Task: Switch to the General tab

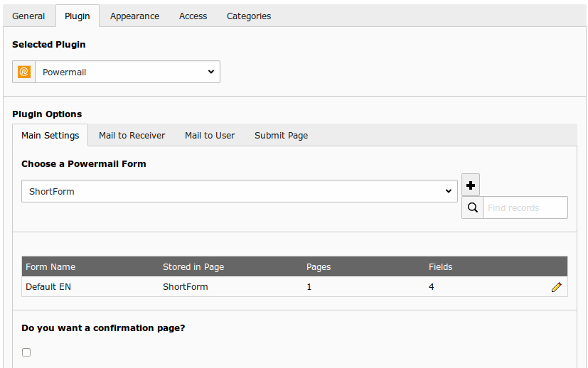Action: 28,16
